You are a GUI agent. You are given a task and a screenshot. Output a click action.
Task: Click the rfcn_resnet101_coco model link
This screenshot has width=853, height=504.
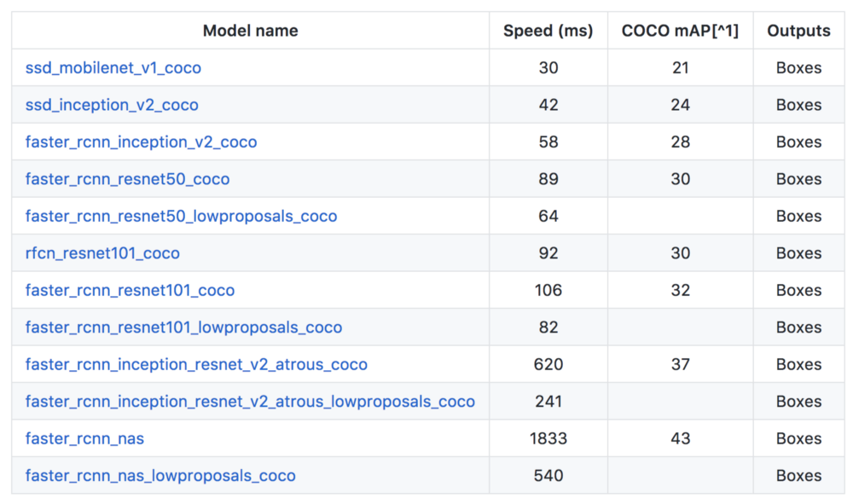click(102, 253)
